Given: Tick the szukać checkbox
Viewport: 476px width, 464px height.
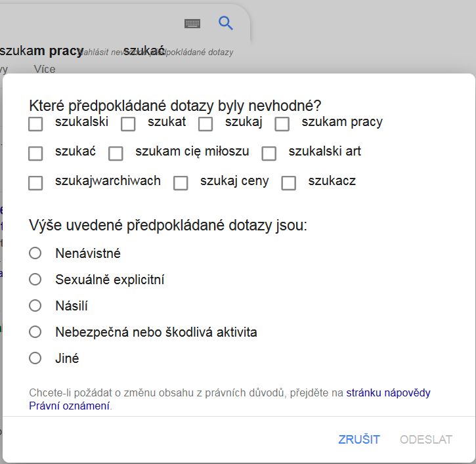Looking at the screenshot, I should [x=36, y=154].
